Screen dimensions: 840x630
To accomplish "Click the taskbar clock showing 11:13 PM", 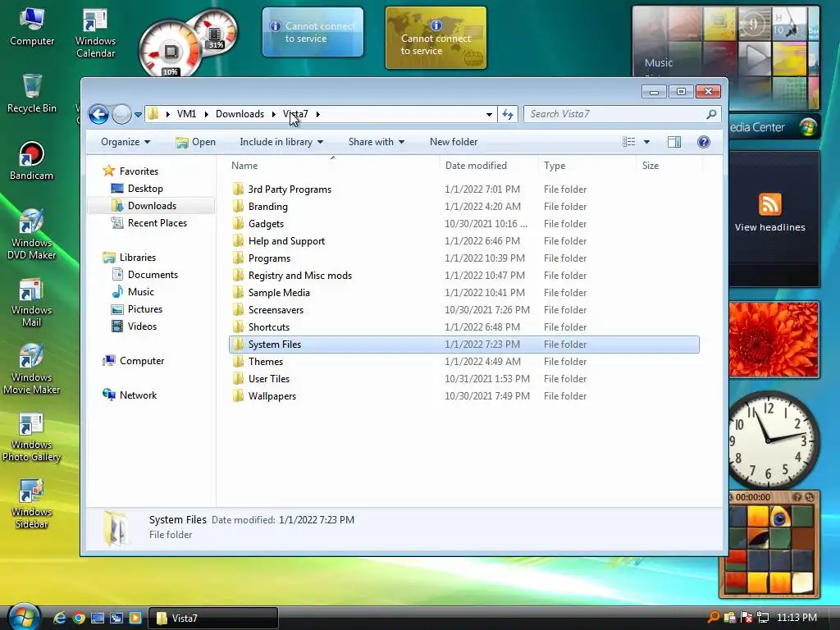I will coord(797,618).
